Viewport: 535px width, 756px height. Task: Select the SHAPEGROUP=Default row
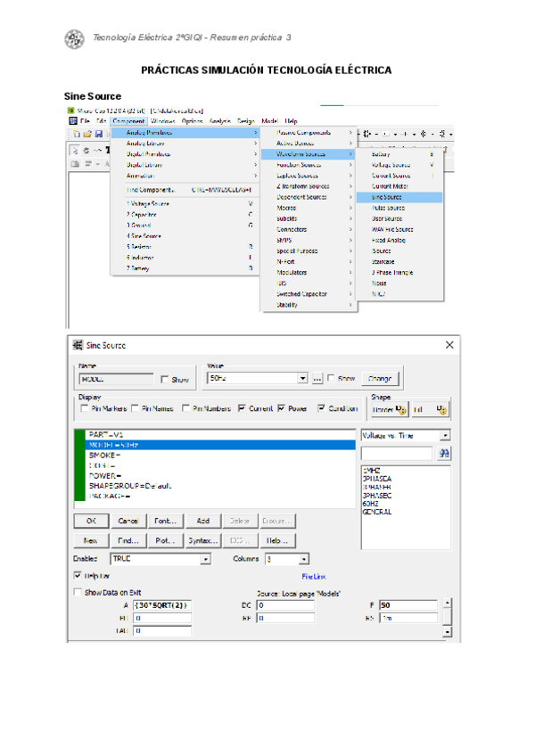click(x=220, y=486)
